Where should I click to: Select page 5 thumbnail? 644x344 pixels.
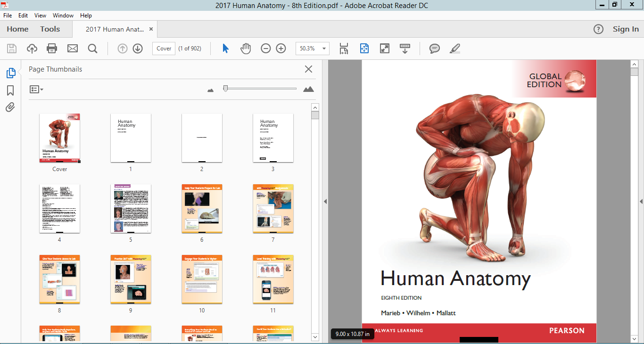131,209
